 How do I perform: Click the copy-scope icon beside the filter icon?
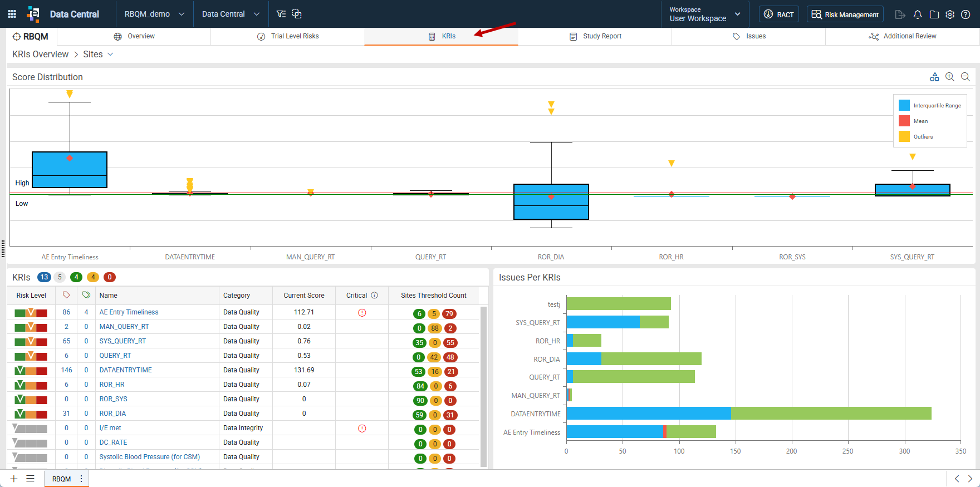(297, 14)
